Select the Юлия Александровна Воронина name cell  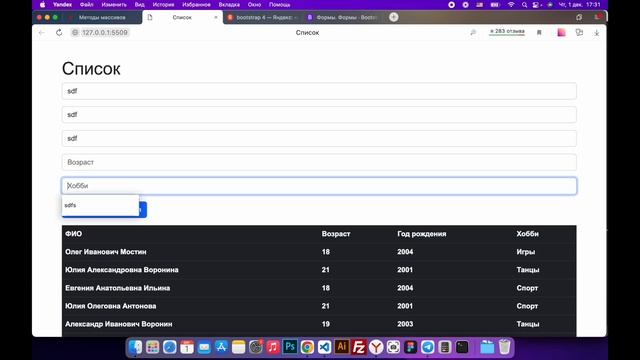pos(122,270)
